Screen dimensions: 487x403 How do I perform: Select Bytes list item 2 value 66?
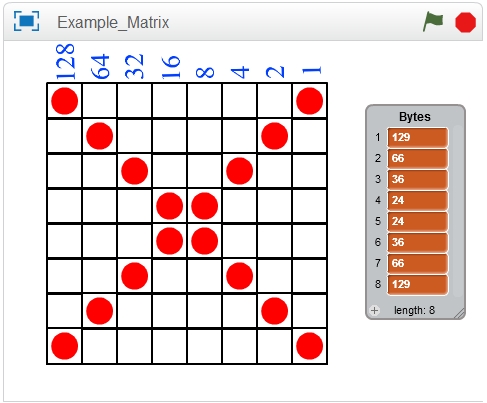point(417,158)
